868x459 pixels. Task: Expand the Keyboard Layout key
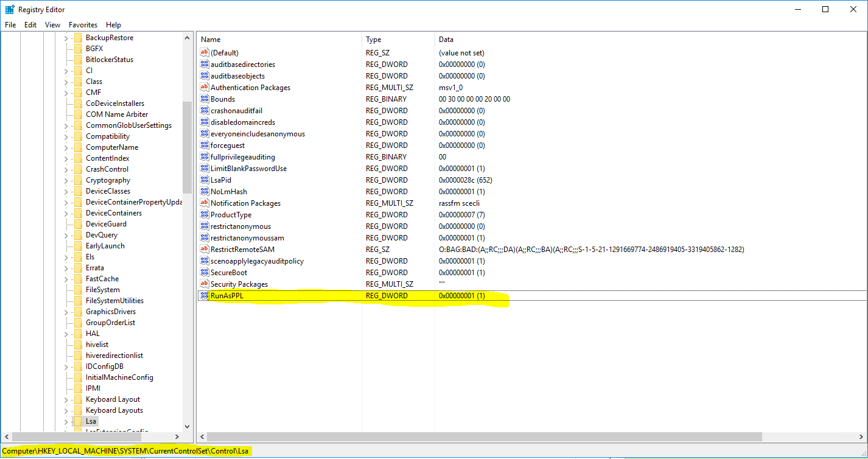pos(66,399)
